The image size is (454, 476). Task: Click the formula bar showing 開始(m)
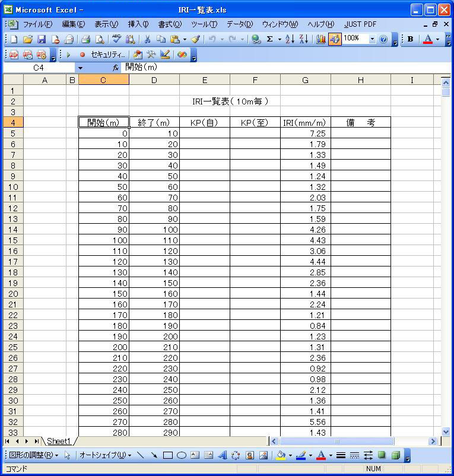[x=285, y=68]
